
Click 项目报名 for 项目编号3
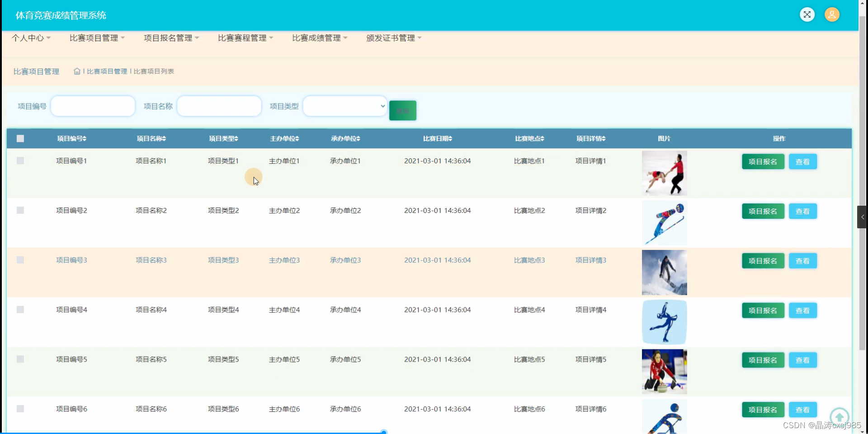(x=763, y=261)
